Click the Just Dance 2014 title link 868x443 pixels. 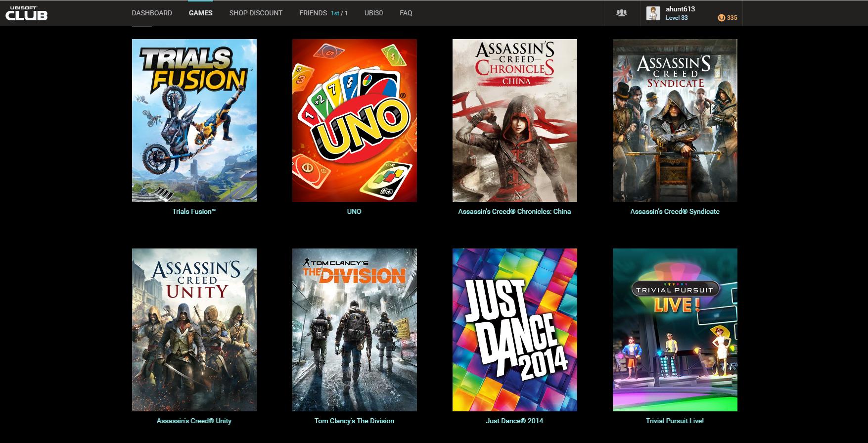tap(514, 421)
